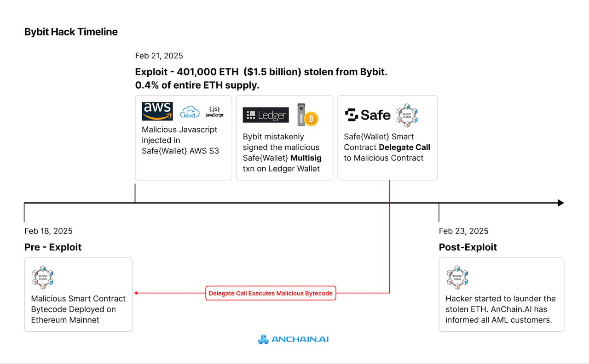
Task: Click the Pre - Exploit heading
Action: [53, 247]
